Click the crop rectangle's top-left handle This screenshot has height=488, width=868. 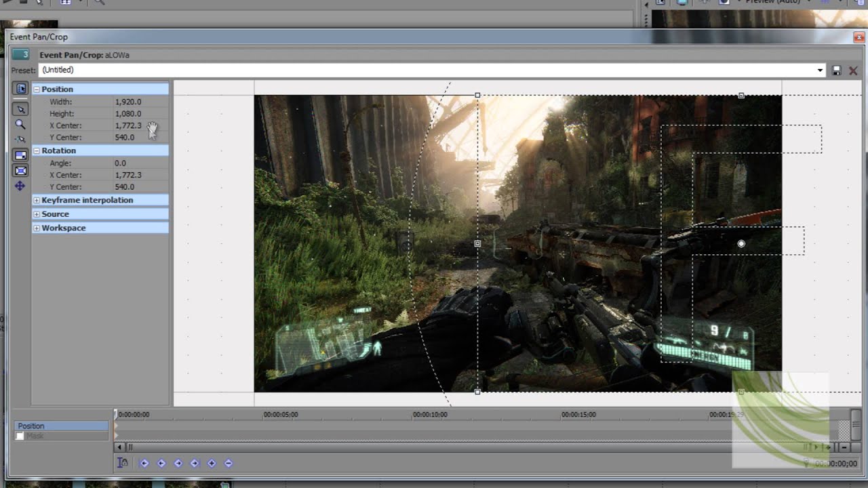coord(477,96)
